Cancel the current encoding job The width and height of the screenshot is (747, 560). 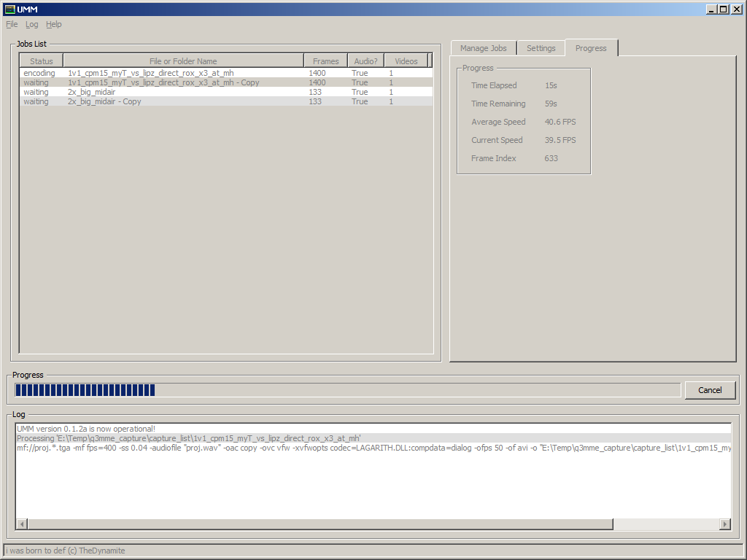pos(709,390)
